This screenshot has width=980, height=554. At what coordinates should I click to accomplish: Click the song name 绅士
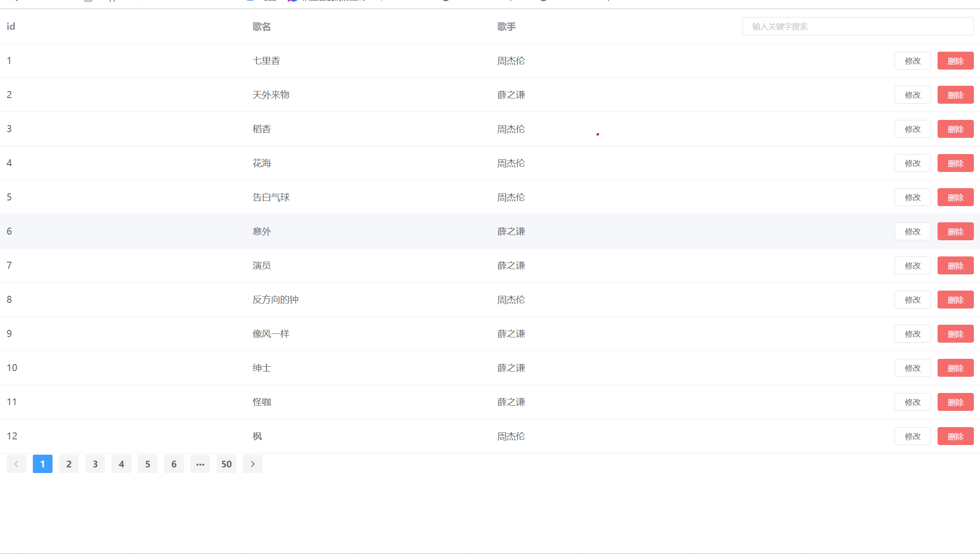pos(262,368)
